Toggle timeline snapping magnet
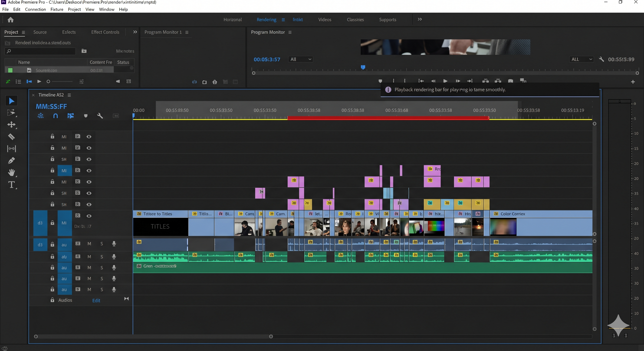This screenshot has width=644, height=351. 56,116
